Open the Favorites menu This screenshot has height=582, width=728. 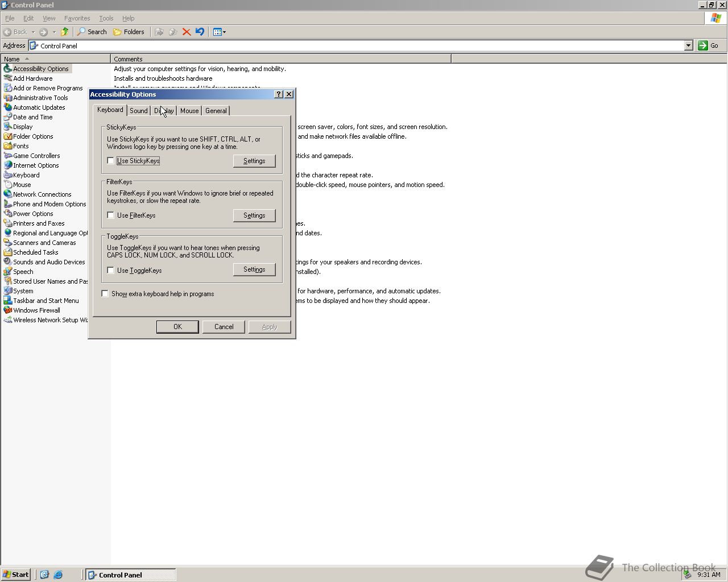pos(77,18)
